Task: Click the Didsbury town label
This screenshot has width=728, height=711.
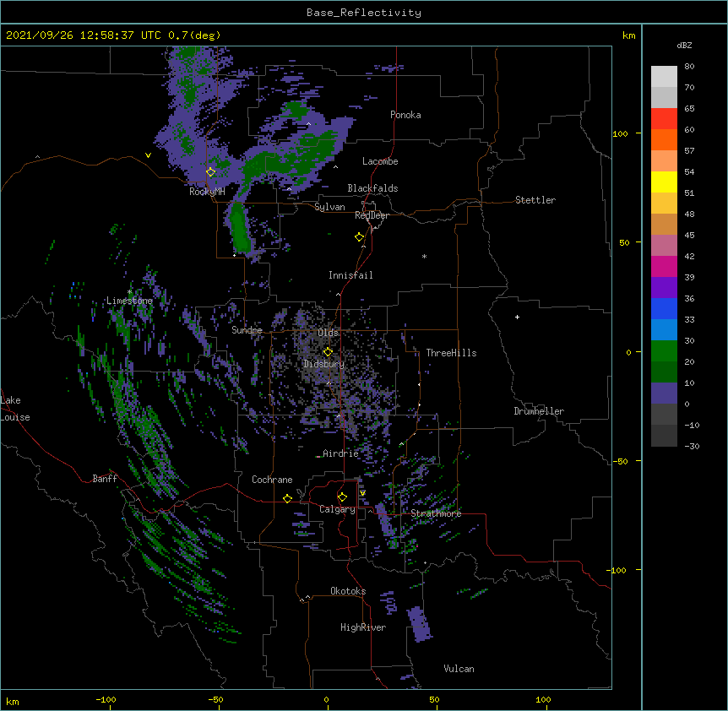Action: click(x=323, y=364)
